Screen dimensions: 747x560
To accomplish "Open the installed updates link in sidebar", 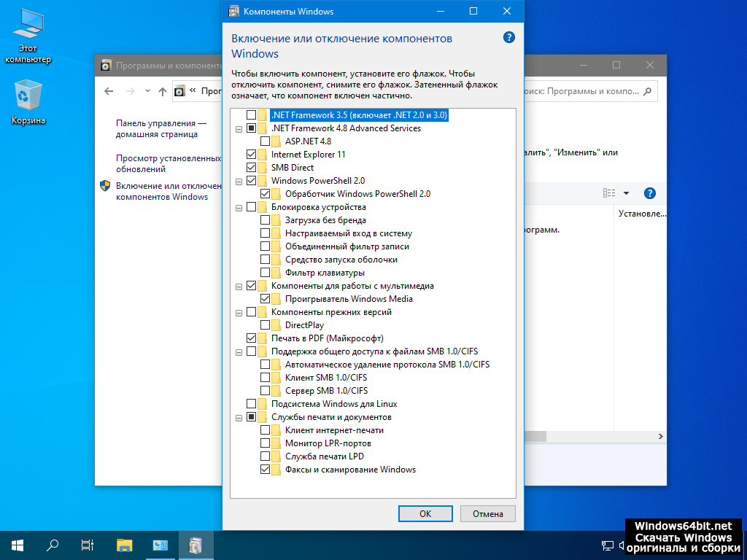I will coord(168,163).
